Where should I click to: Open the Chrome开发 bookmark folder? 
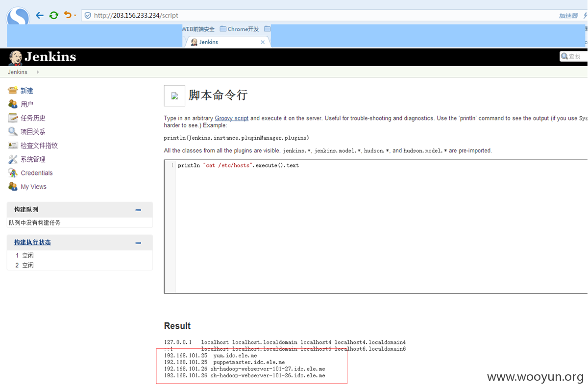(239, 29)
